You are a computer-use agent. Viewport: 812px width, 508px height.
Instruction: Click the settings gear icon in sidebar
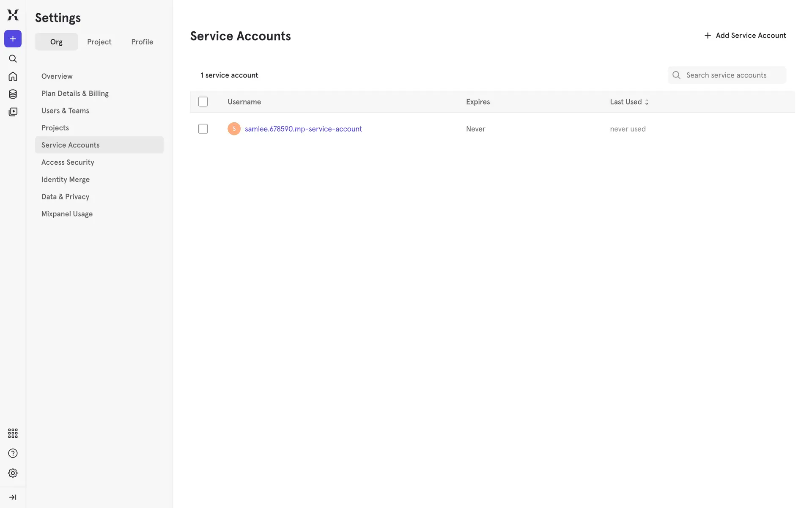tap(13, 473)
